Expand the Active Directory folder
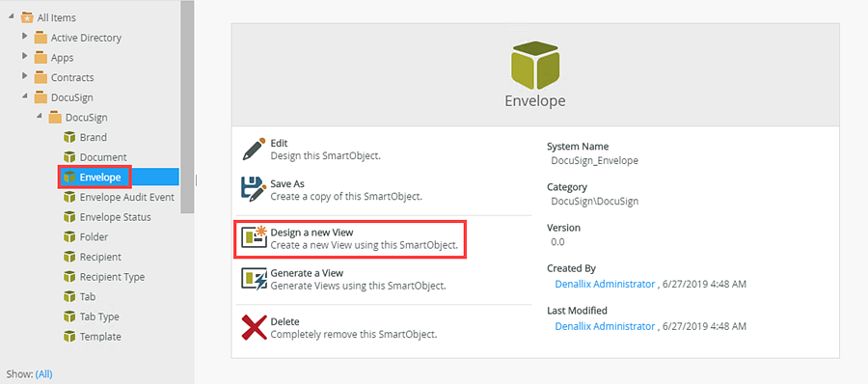The width and height of the screenshot is (868, 385). coord(24,37)
